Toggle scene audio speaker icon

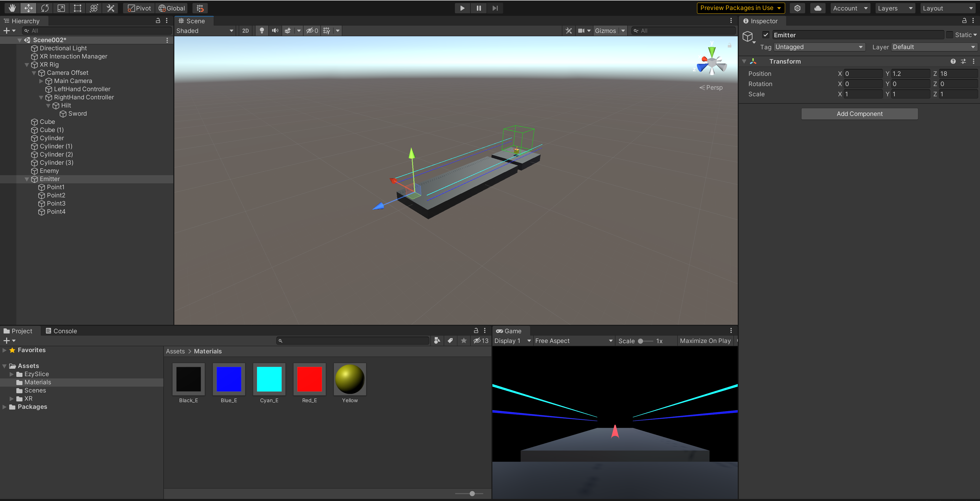coord(275,31)
